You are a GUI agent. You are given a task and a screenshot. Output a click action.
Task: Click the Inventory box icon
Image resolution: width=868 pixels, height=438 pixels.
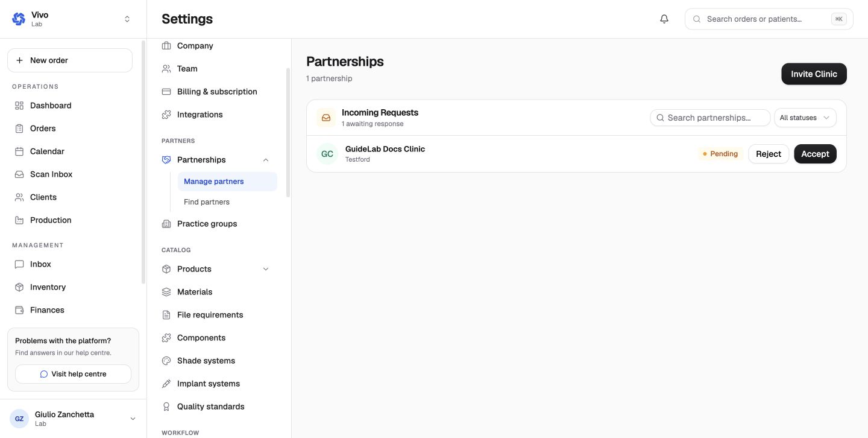point(19,287)
